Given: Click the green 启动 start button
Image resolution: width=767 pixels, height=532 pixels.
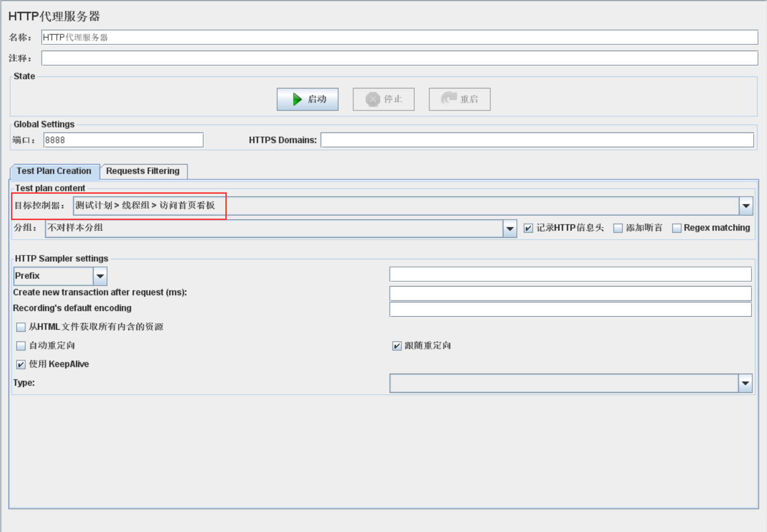Looking at the screenshot, I should (307, 99).
